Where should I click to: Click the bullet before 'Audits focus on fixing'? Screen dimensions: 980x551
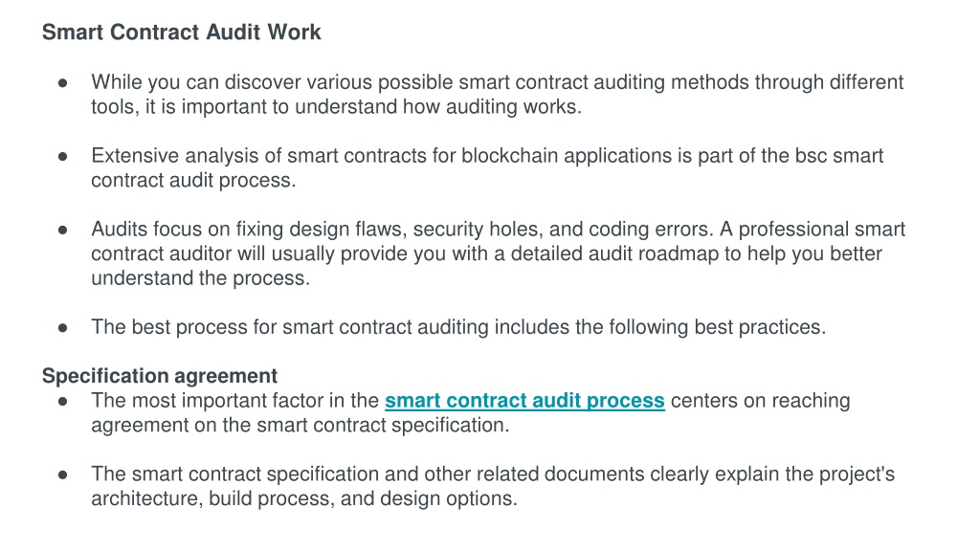coord(62,230)
